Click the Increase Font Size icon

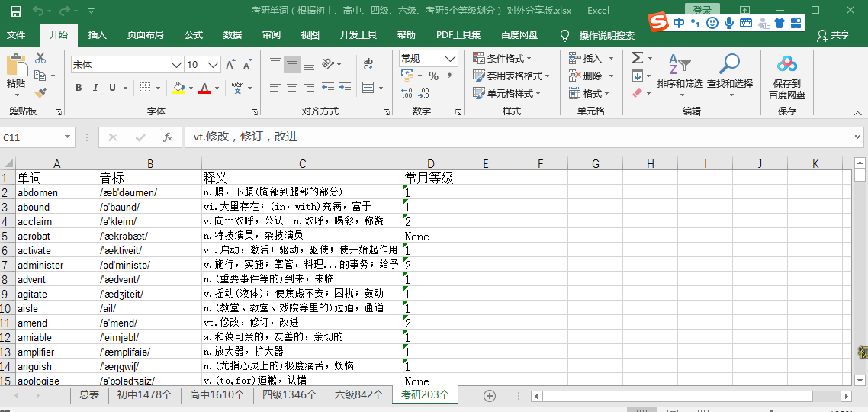[x=231, y=65]
